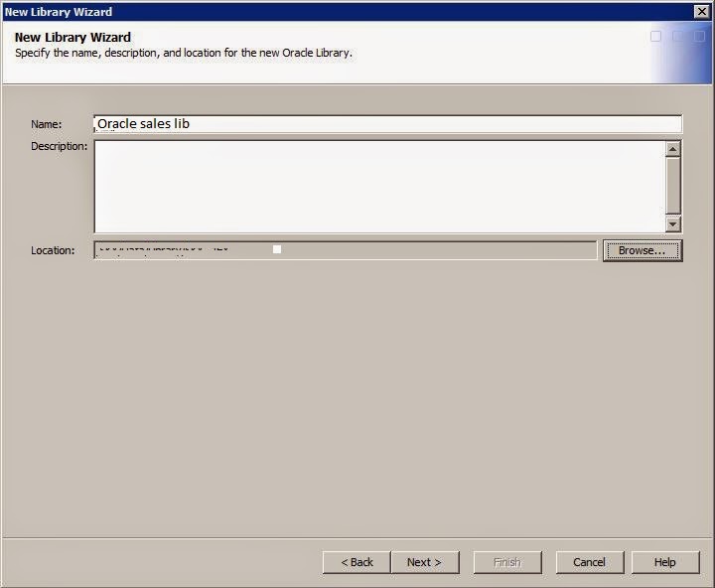Click the Name input field
This screenshot has height=588, width=715.
point(387,124)
